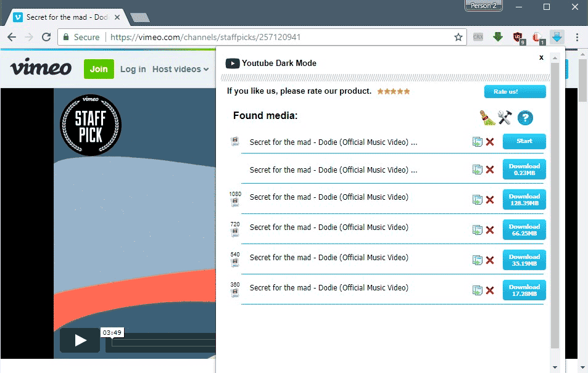The height and width of the screenshot is (373, 588).
Task: Close the Youtube Dark Mode popup
Action: [x=541, y=57]
